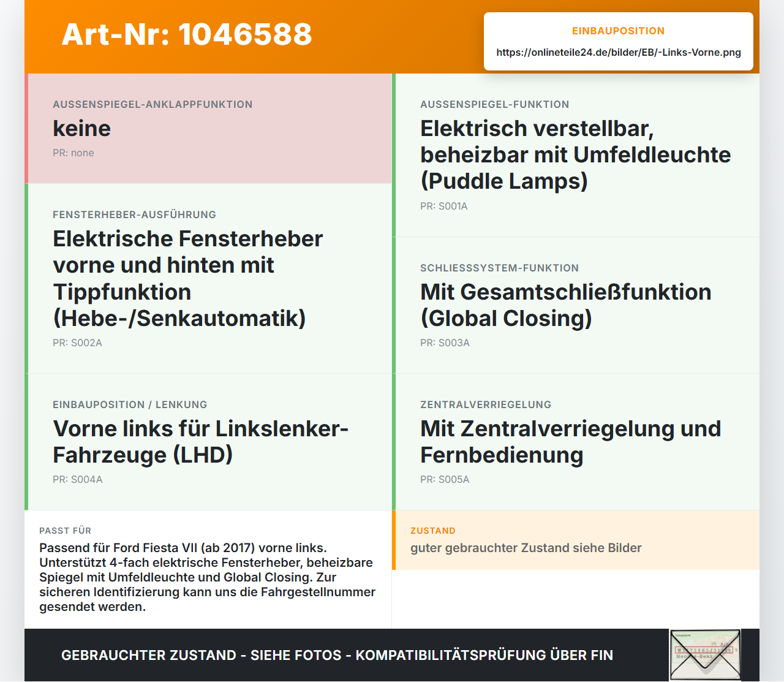Screen dimensions: 784x682
Task: Open the Links-Vorne.png image URL
Action: click(x=619, y=52)
